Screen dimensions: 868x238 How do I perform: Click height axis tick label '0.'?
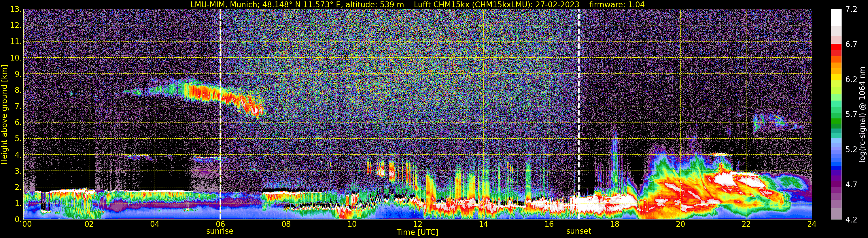click(18, 220)
